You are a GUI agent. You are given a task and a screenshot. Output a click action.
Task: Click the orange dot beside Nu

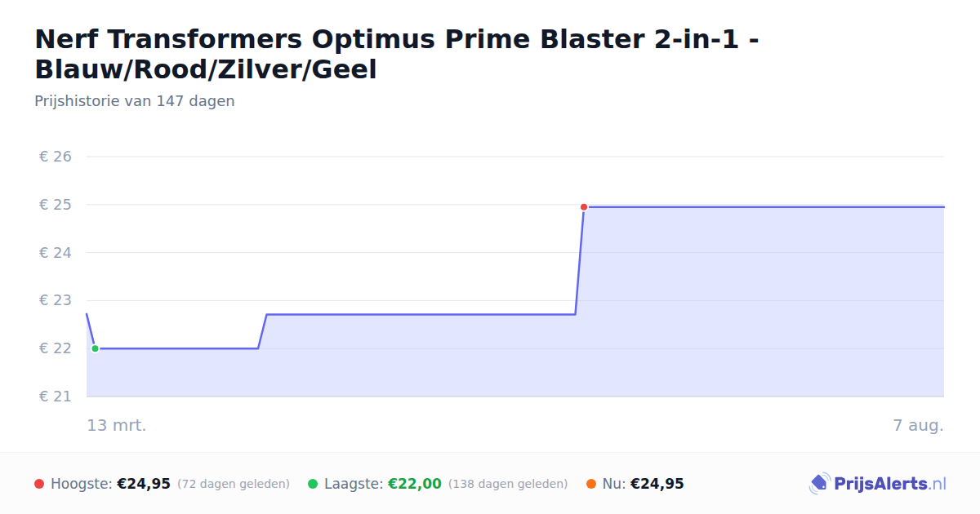point(591,484)
